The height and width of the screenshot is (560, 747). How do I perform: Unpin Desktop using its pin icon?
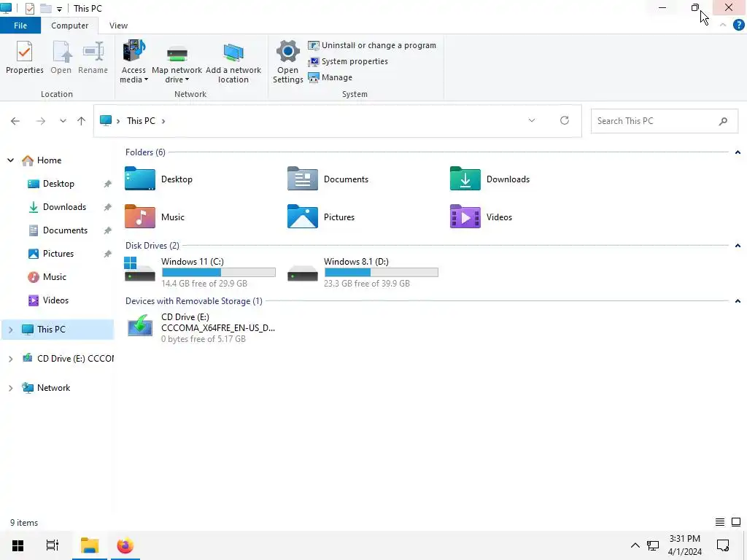coord(108,184)
